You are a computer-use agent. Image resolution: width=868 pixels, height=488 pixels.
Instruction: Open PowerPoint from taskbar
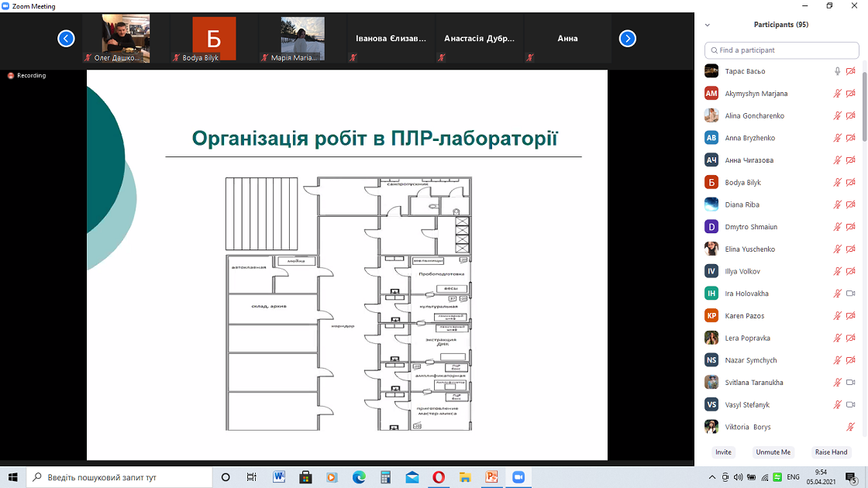pos(491,477)
